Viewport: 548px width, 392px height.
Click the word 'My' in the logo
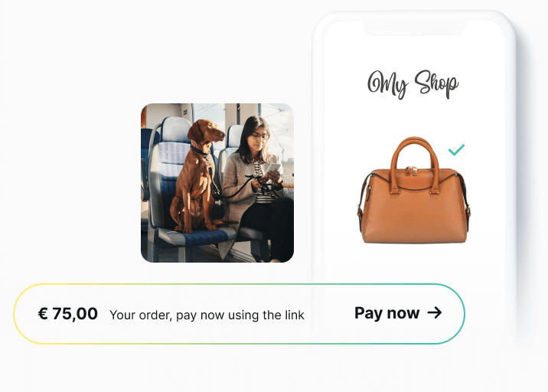(x=388, y=84)
